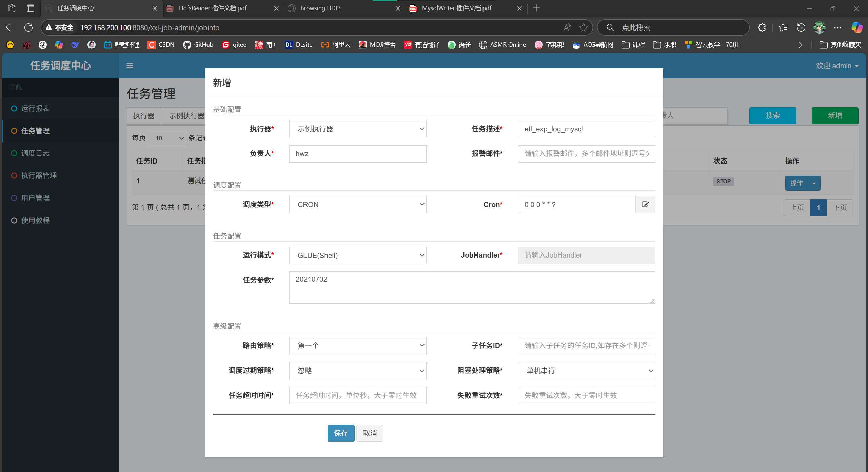
Task: Expand the 欢迎 admin account dropdown
Action: point(838,65)
